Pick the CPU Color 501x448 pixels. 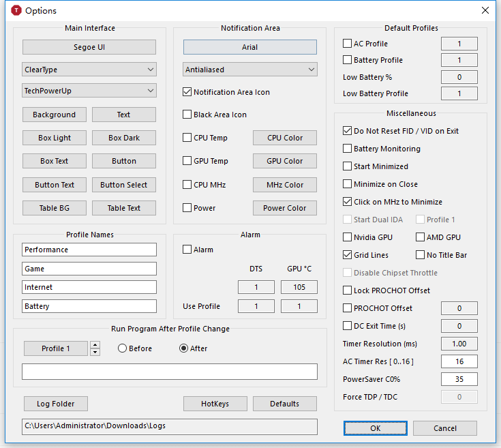point(285,138)
